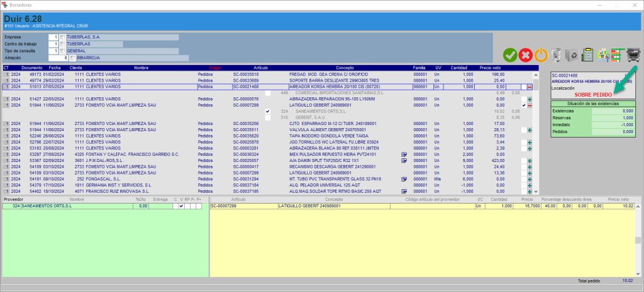Open the Tipo de consulta lookup selector
The height and width of the screenshot is (292, 644).
[x=62, y=51]
